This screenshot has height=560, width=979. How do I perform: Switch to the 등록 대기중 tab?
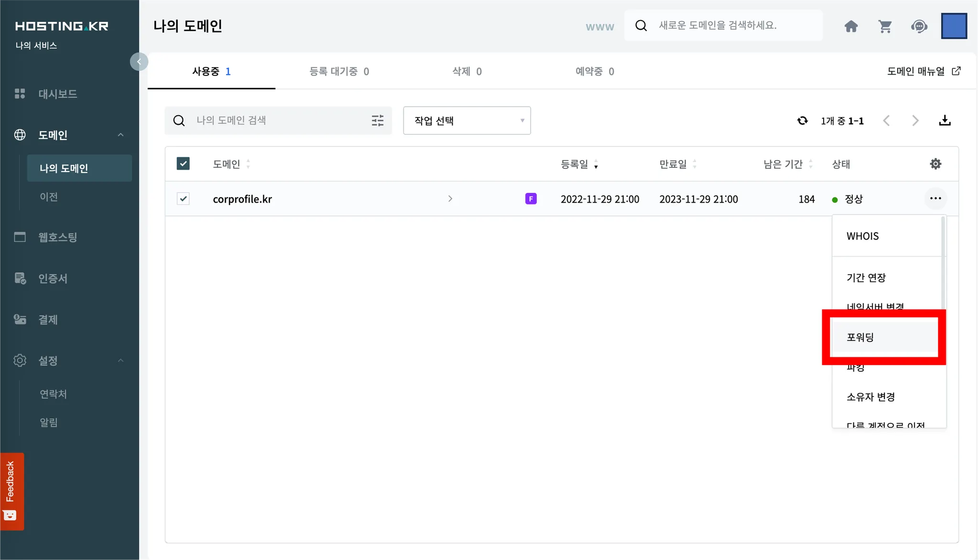(339, 71)
